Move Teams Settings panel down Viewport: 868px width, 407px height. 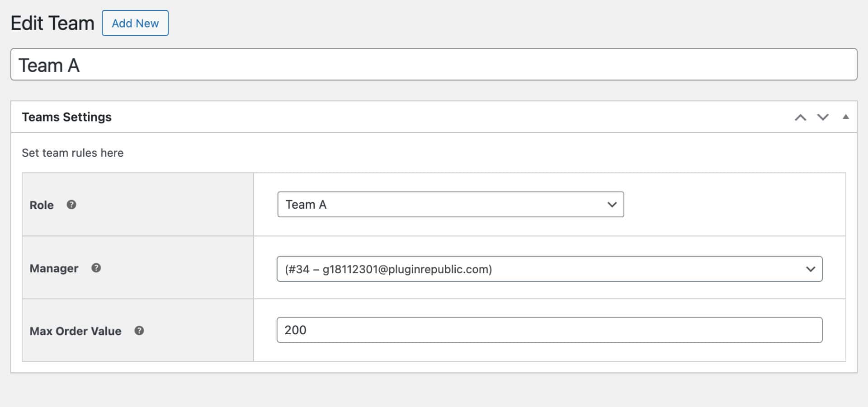point(823,117)
